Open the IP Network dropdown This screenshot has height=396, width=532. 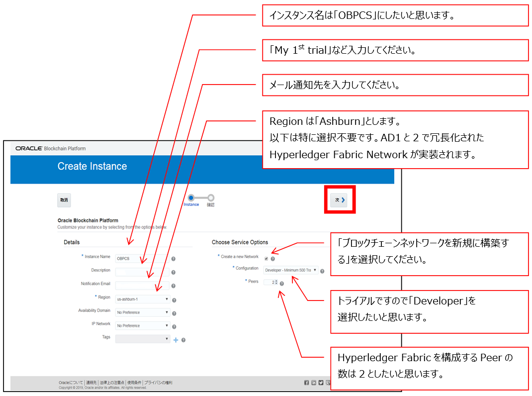click(143, 326)
